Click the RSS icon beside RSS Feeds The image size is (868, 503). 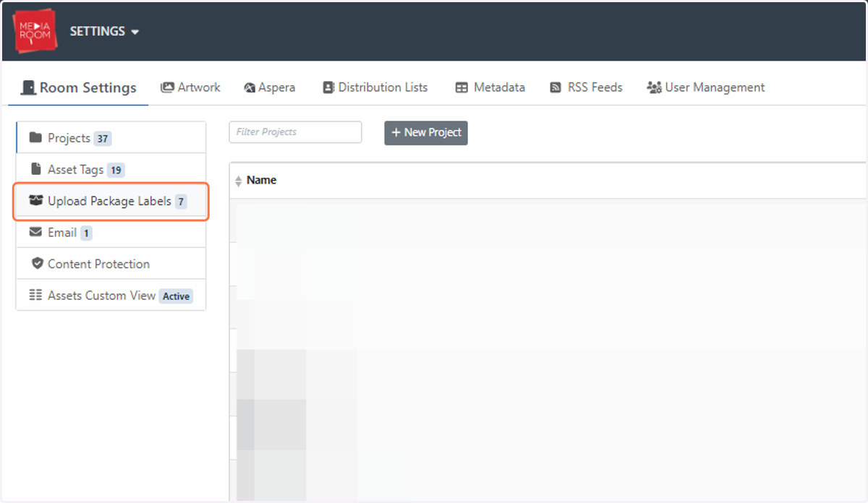[556, 88]
